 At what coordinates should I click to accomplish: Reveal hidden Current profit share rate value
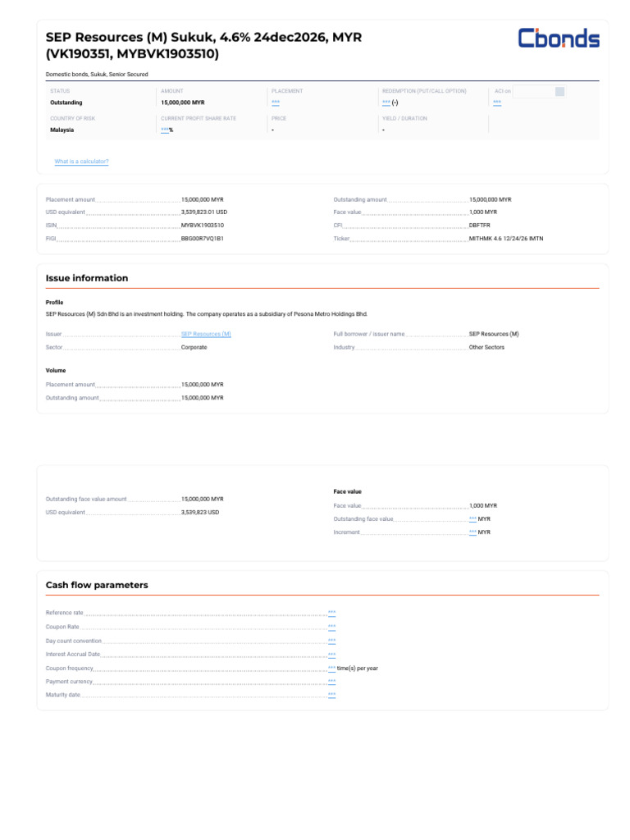(x=164, y=130)
